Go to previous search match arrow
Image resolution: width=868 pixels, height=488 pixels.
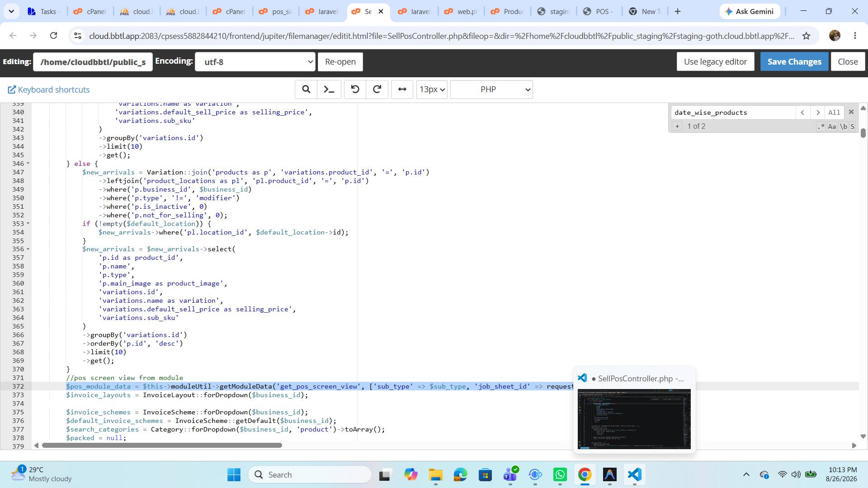[802, 113]
